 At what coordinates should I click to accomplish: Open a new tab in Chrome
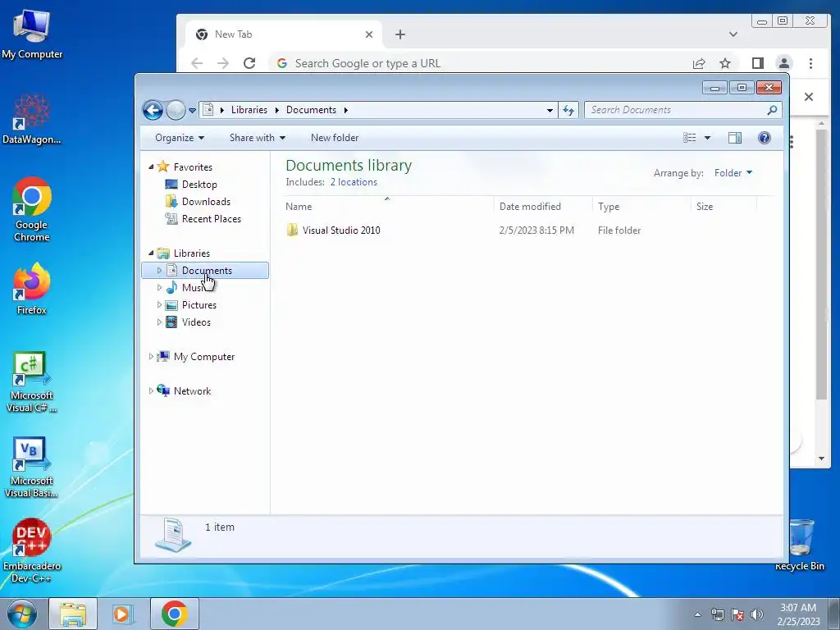point(400,34)
